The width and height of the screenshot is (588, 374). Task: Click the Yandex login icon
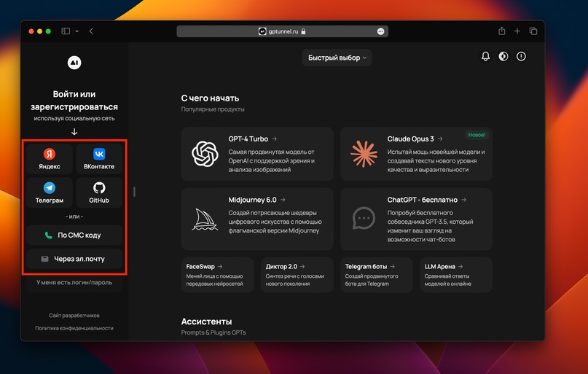[x=49, y=154]
